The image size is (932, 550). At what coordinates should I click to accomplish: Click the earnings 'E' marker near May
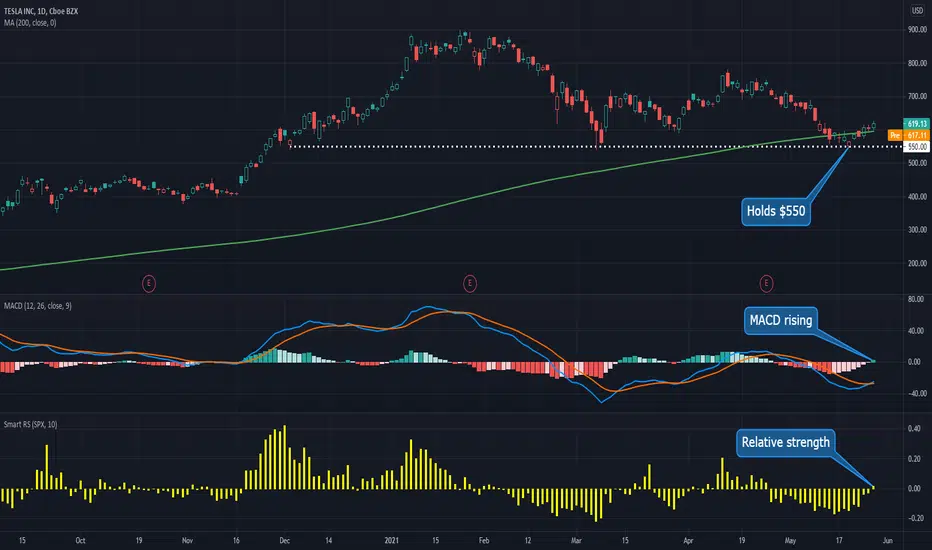coord(766,284)
